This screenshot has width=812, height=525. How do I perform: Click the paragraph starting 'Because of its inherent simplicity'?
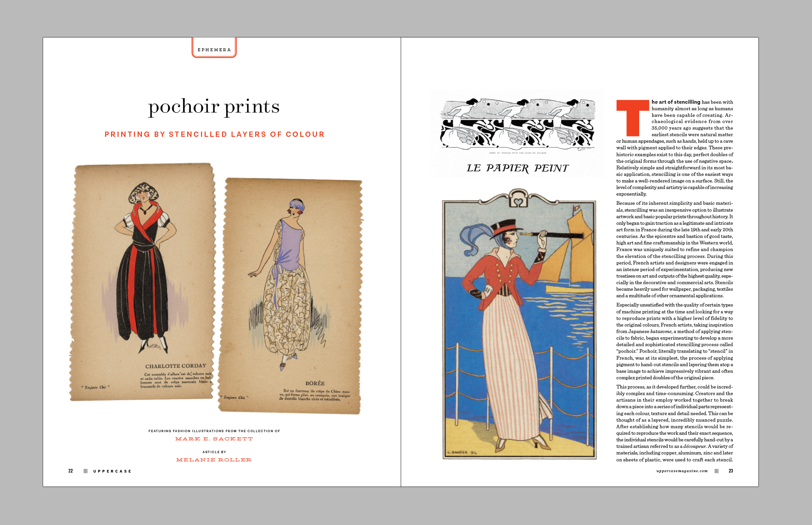[x=675, y=249]
